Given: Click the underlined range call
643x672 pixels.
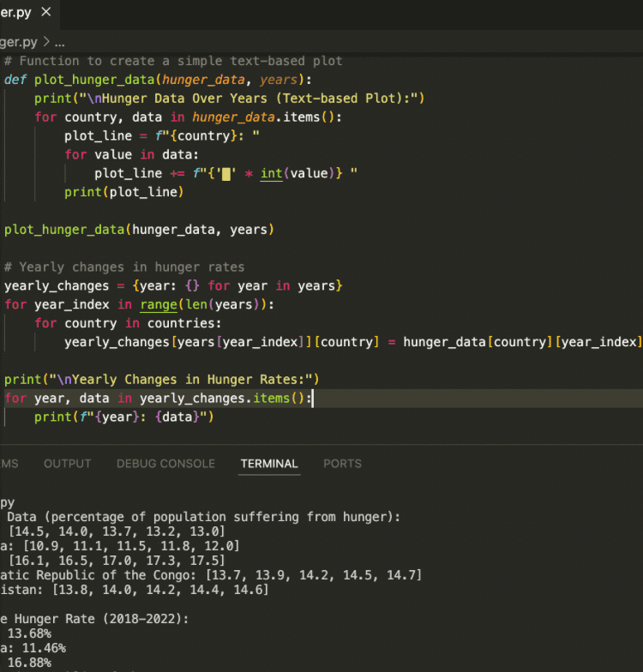Looking at the screenshot, I should pyautogui.click(x=159, y=305).
